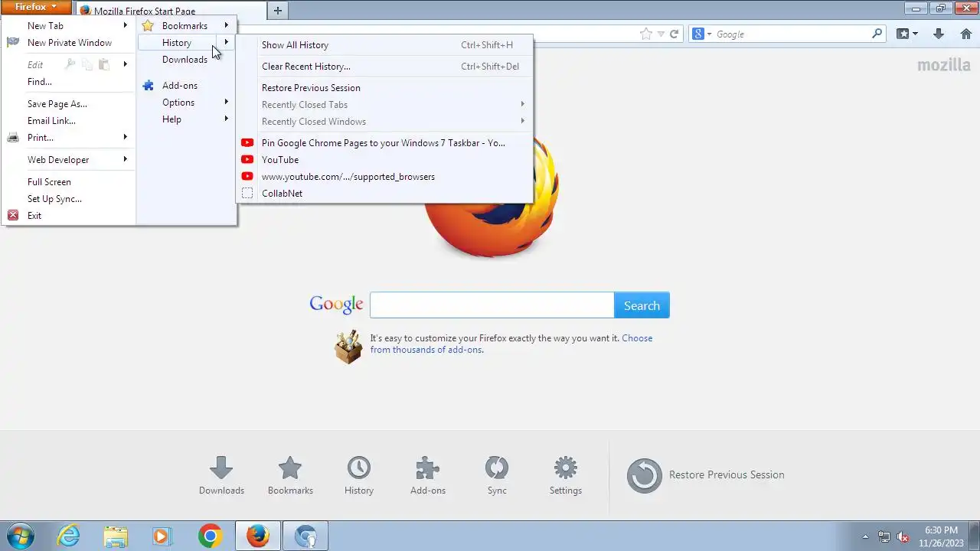Click the volume muted tray icon

(x=903, y=536)
